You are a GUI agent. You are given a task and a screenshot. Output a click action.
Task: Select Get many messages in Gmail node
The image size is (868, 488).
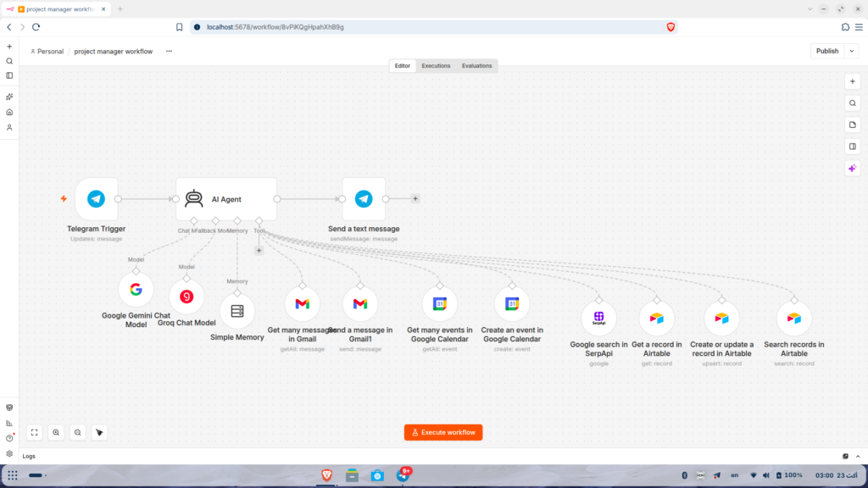click(303, 304)
